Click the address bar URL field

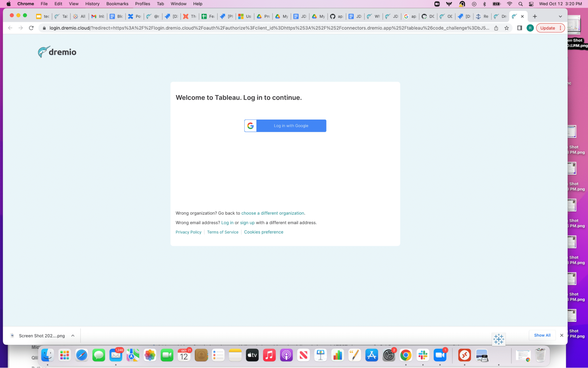(x=265, y=28)
